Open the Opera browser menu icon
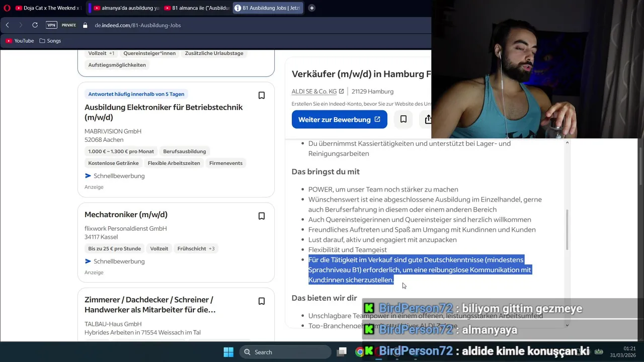644x362 pixels. (7, 8)
